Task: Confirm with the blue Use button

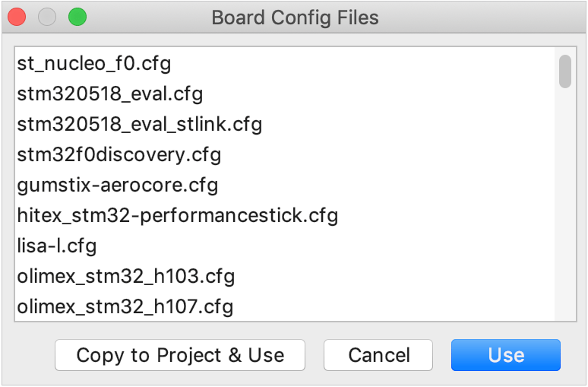Action: click(x=506, y=355)
